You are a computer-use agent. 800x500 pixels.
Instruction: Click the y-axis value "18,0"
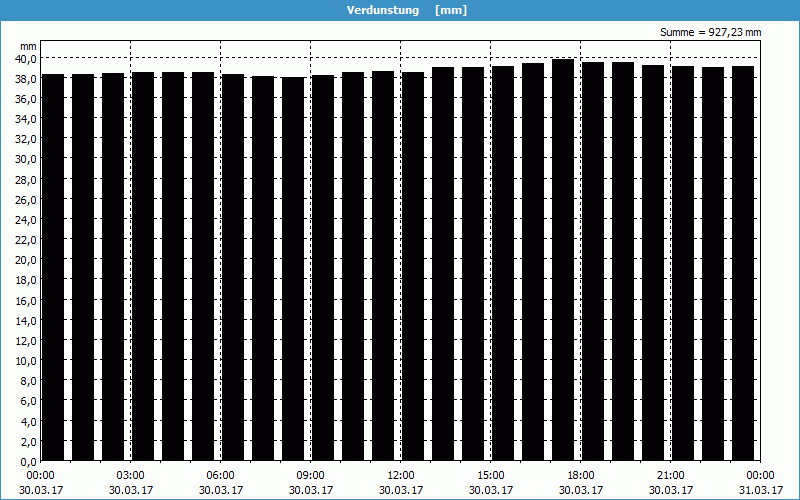[x=26, y=280]
